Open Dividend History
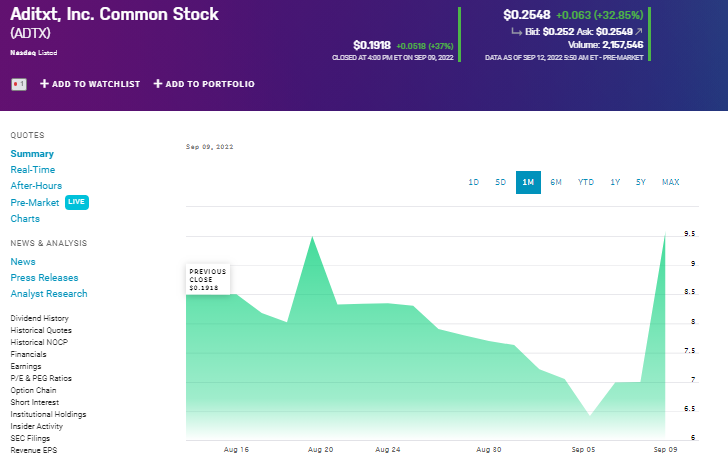 tap(39, 318)
